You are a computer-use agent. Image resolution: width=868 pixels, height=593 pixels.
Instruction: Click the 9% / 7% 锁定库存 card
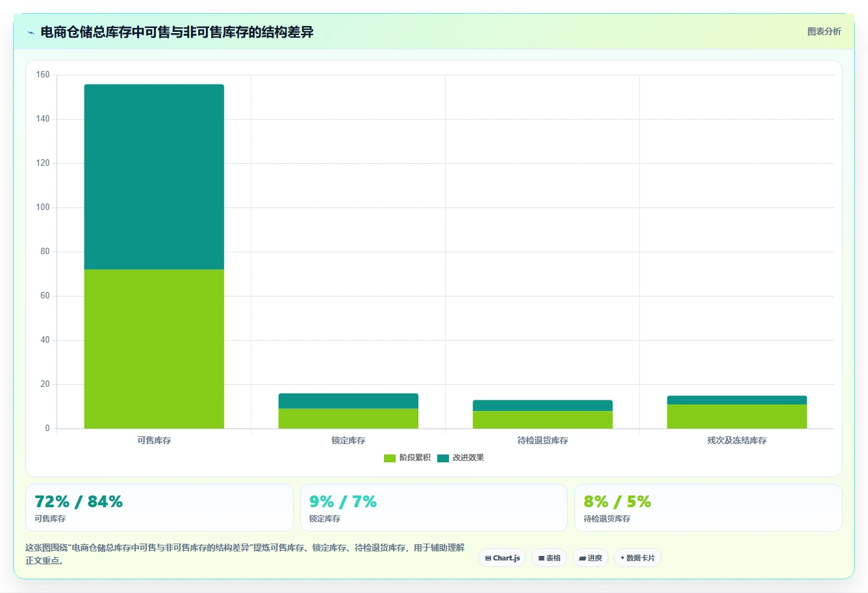[x=434, y=508]
